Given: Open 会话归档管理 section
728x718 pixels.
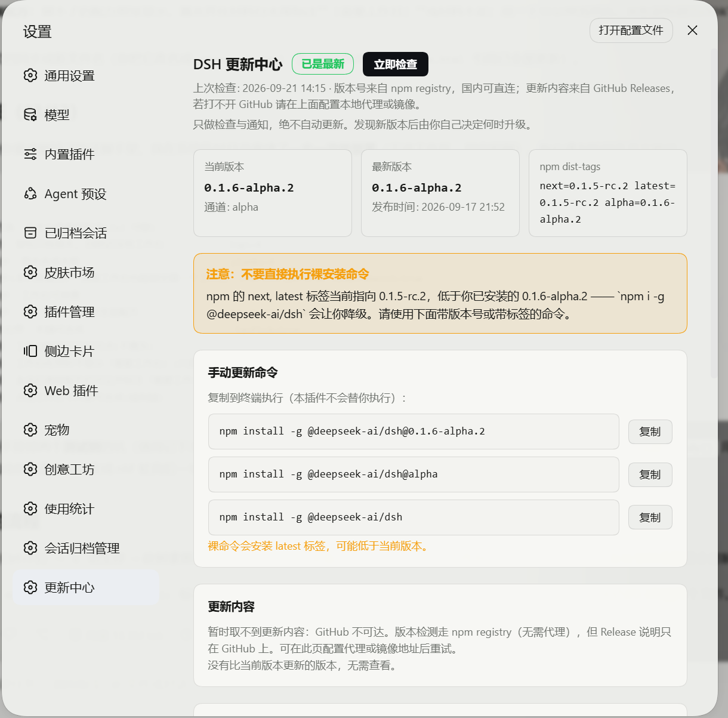Looking at the screenshot, I should click(86, 548).
